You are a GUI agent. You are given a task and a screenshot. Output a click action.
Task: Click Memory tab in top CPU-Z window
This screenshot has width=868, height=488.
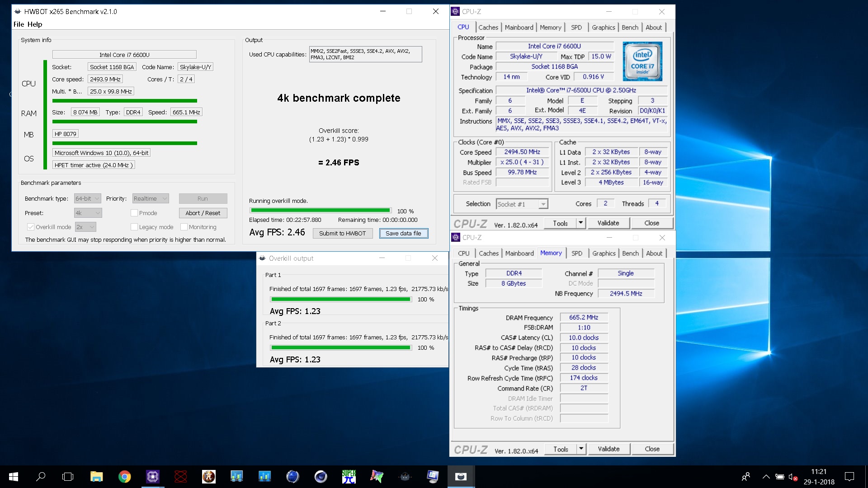point(550,28)
